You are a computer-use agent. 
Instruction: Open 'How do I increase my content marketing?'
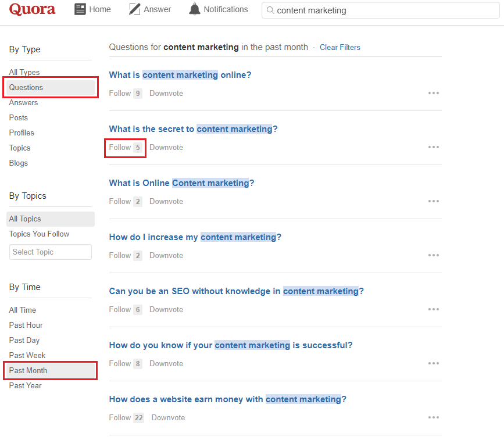(x=195, y=237)
